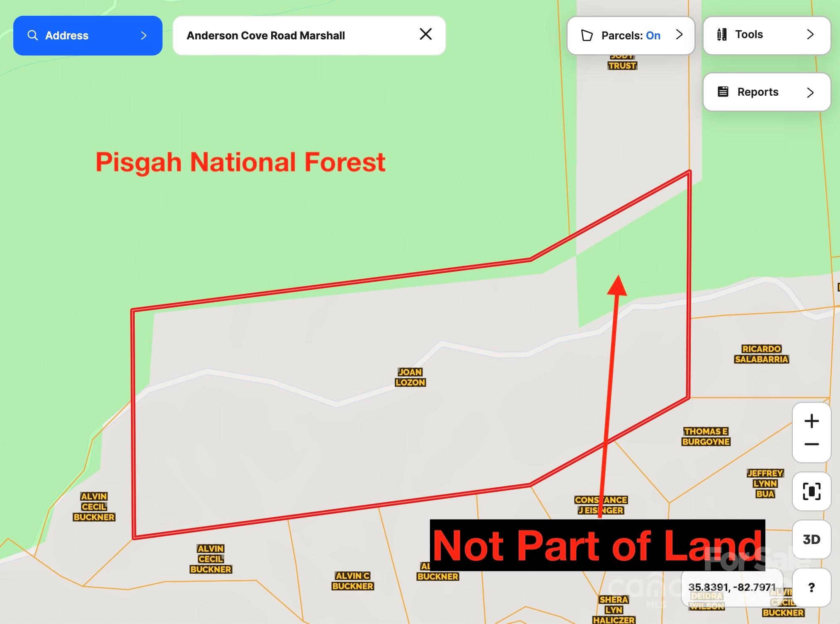Click the Tools ruler-pencil icon

722,34
